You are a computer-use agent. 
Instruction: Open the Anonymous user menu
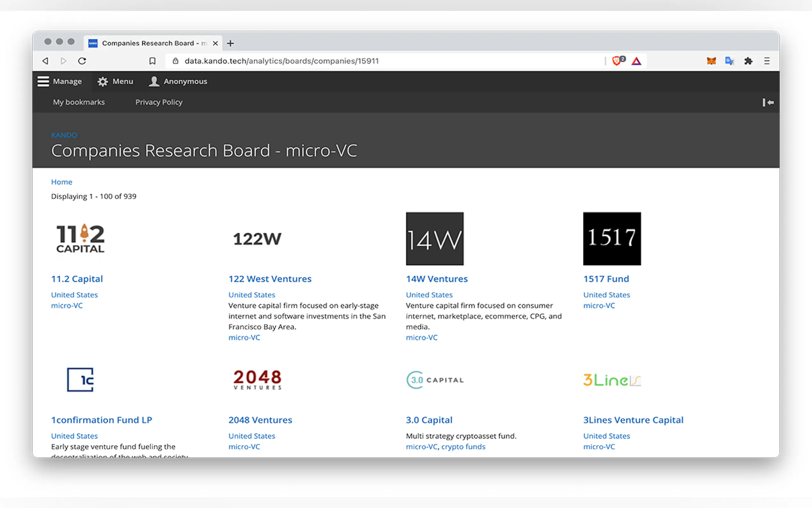pos(178,81)
